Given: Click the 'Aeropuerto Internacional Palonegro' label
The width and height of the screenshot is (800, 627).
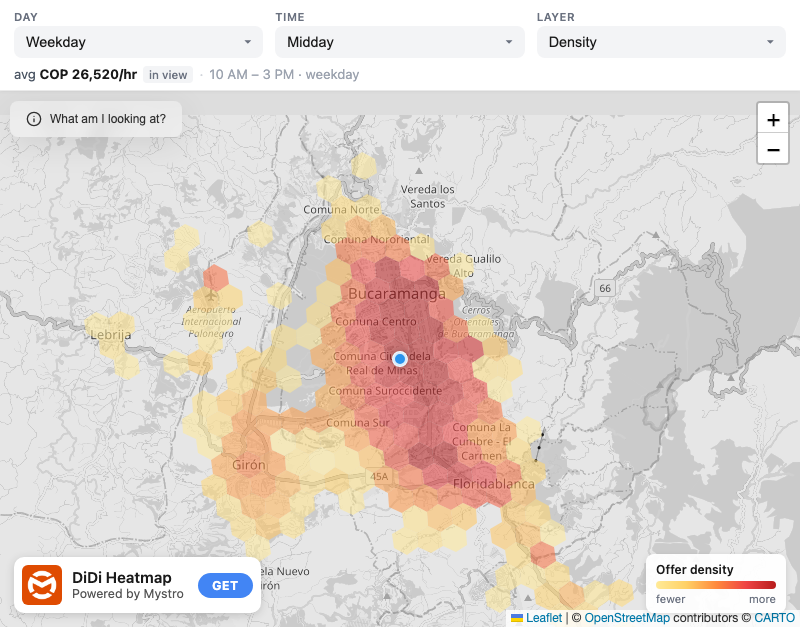Looking at the screenshot, I should [211, 321].
